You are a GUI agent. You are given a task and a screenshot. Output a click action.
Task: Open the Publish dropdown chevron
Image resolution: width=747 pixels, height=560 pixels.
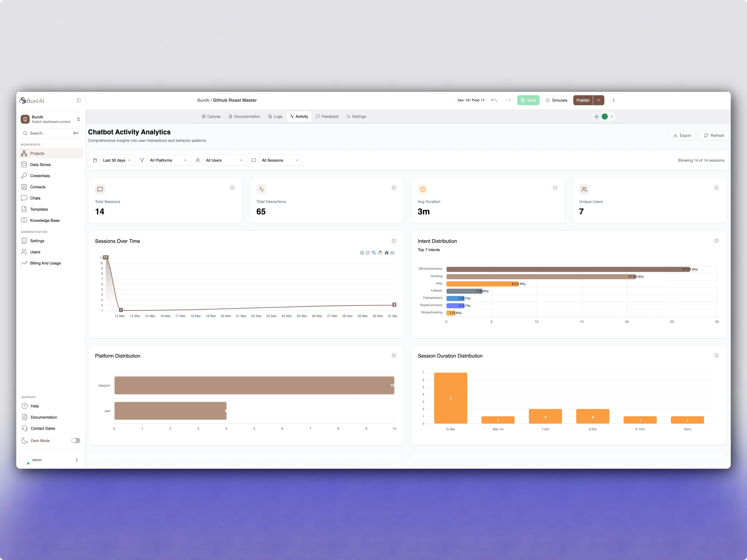point(598,100)
